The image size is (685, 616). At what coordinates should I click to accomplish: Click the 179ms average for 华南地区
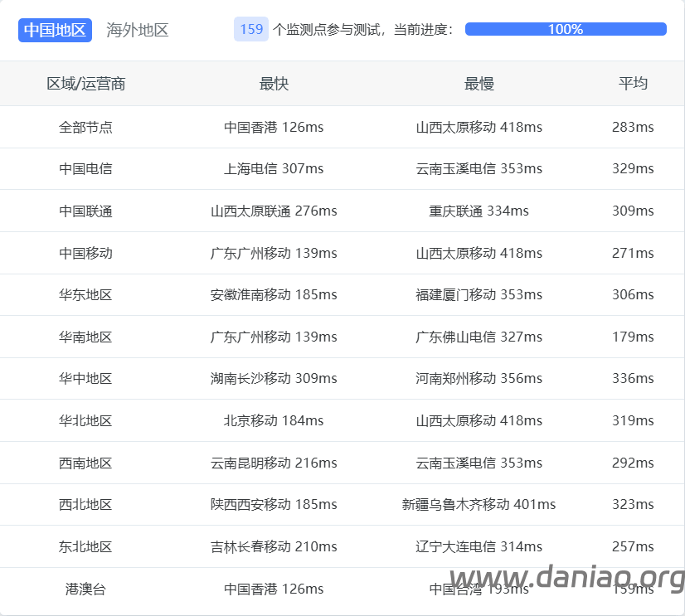point(633,337)
